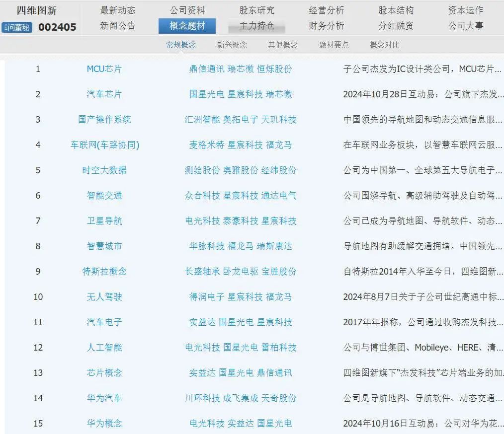Click the stock code 002405 text
The width and height of the screenshot is (504, 434).
(x=57, y=28)
